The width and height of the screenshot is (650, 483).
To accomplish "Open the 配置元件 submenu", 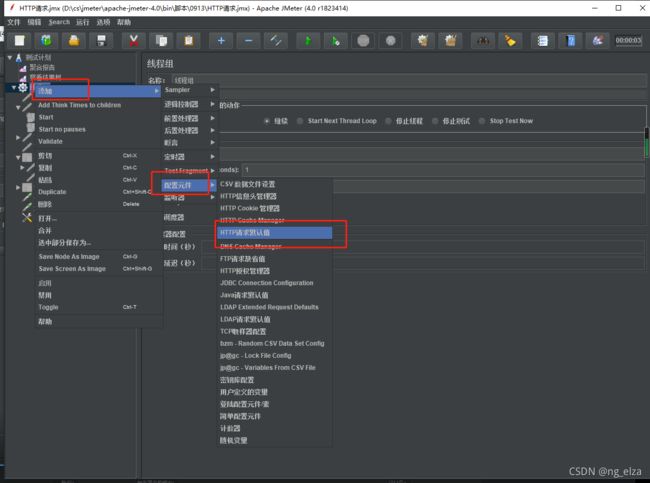I will [189, 185].
